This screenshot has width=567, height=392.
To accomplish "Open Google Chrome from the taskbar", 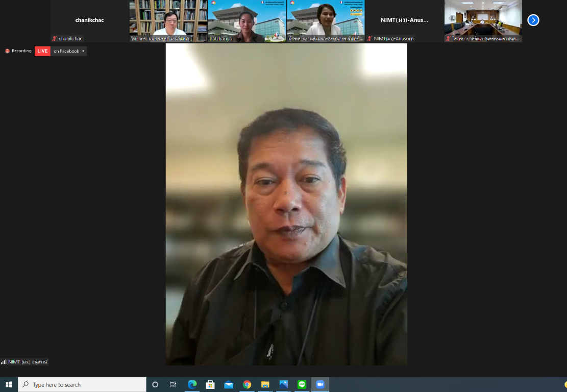I will pyautogui.click(x=247, y=384).
